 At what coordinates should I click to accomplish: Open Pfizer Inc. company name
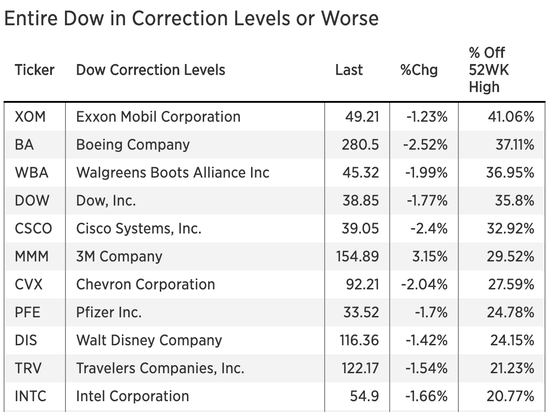[109, 312]
